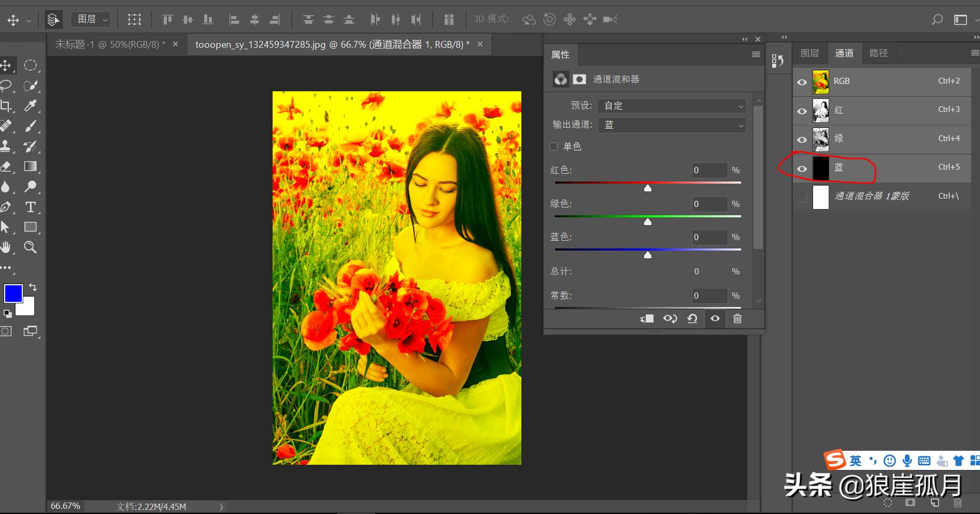
Task: Enable the 单色 monochrome checkbox
Action: [x=553, y=147]
